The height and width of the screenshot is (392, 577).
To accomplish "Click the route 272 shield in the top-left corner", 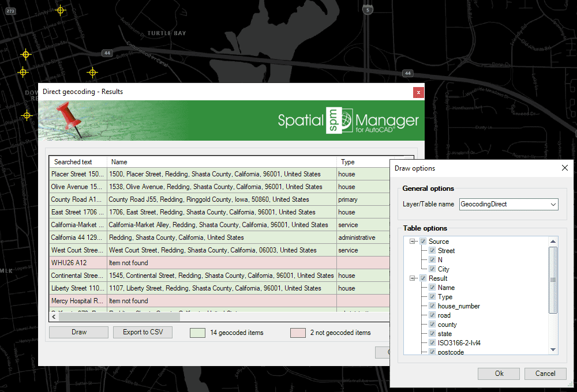I will point(10,10).
